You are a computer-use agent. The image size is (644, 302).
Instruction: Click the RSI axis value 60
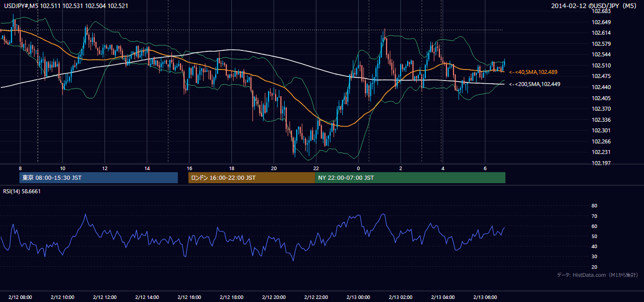[x=594, y=226]
